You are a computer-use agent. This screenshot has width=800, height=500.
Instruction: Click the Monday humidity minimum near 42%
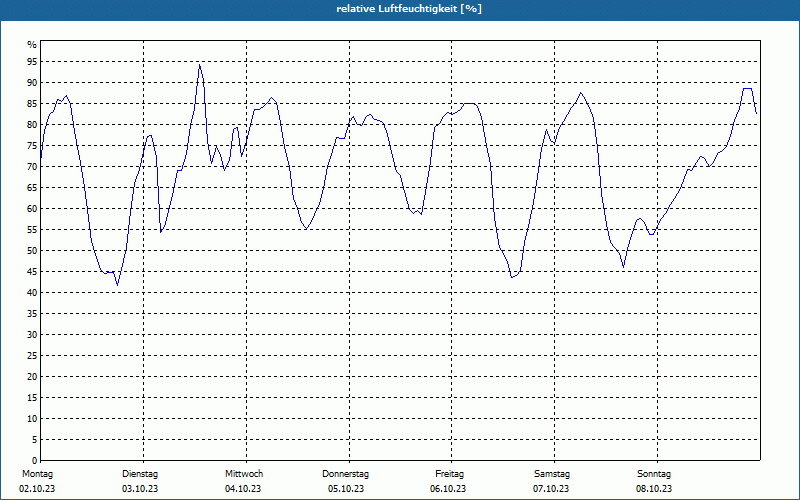point(118,285)
